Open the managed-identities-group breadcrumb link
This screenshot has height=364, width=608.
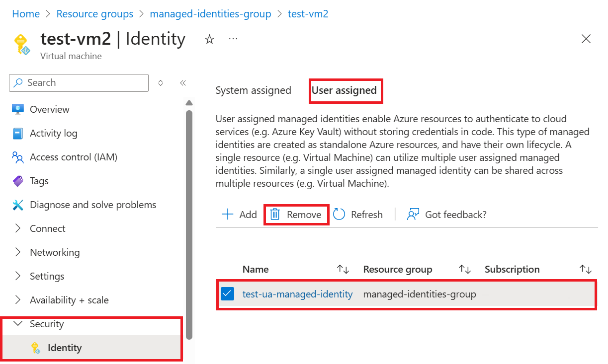coord(210,13)
